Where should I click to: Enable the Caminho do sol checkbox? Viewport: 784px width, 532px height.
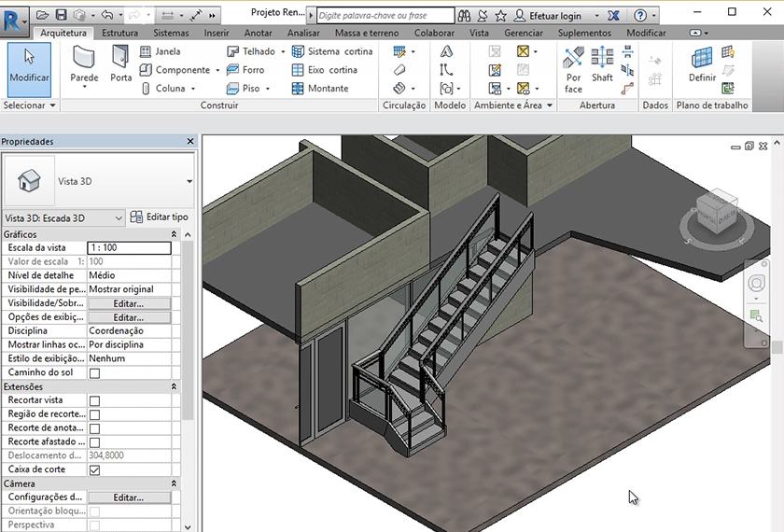tap(94, 373)
